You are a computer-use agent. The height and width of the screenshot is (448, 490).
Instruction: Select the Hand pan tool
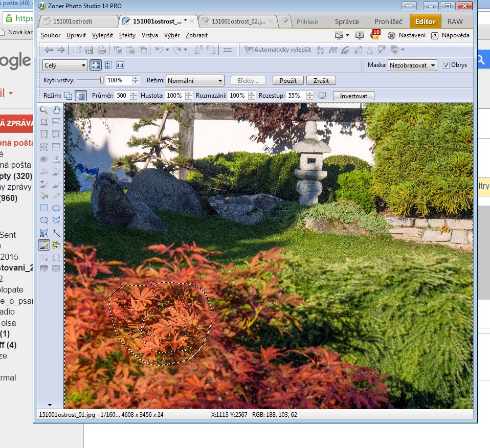[x=56, y=110]
